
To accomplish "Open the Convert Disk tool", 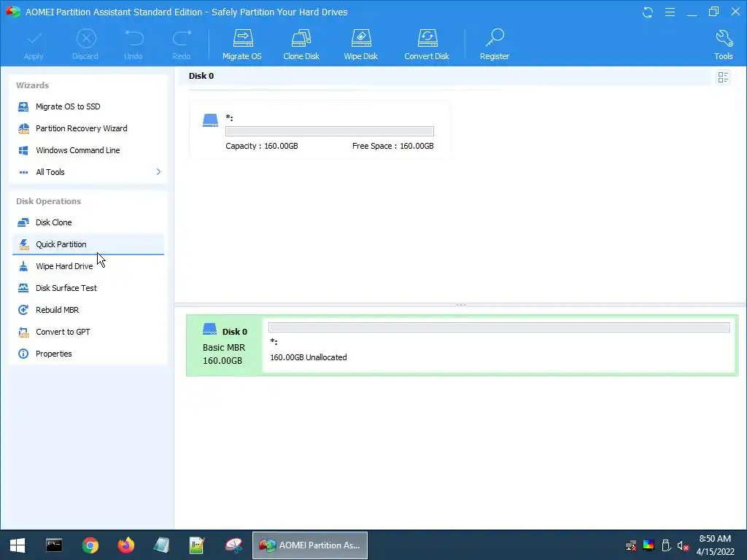I will [x=427, y=44].
